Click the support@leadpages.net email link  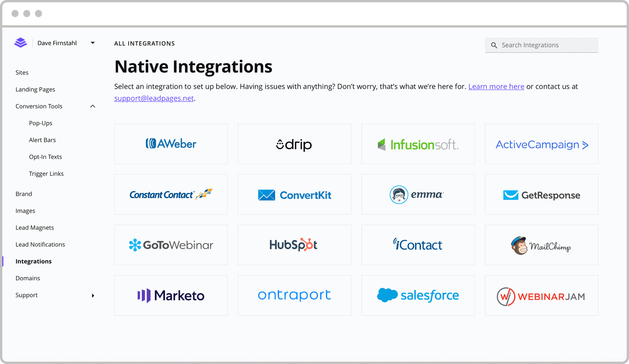pyautogui.click(x=154, y=98)
